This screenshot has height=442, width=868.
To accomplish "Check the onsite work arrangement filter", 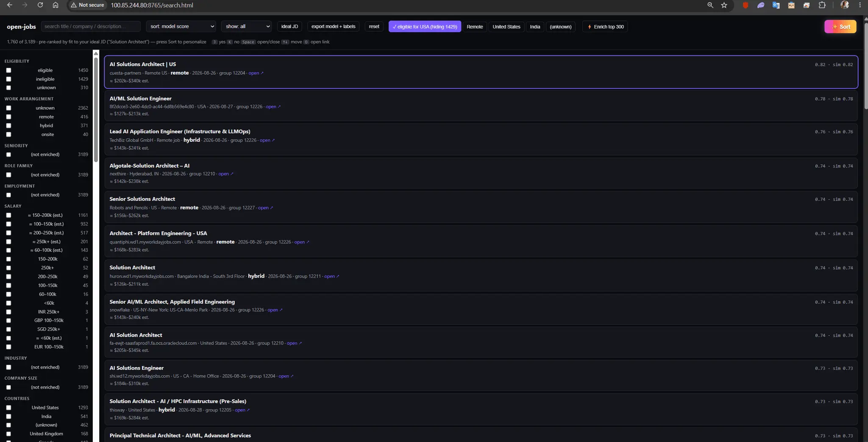I will click(x=8, y=135).
